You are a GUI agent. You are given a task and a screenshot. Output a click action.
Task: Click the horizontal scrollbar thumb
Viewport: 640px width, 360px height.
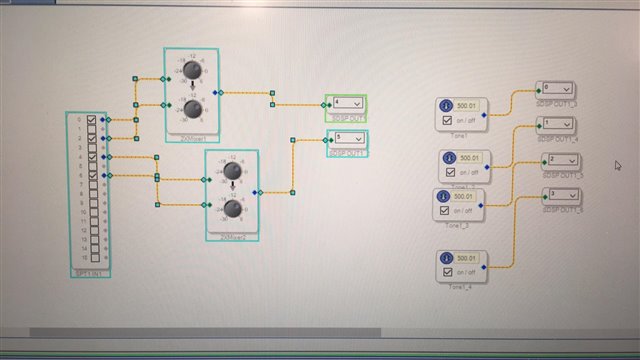pyautogui.click(x=205, y=333)
